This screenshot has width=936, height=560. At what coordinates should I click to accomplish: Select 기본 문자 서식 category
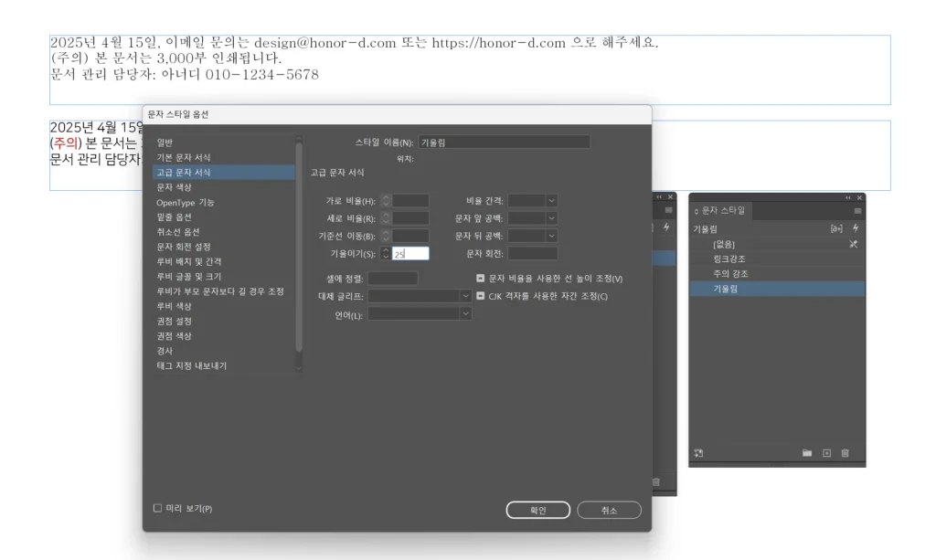click(x=223, y=157)
